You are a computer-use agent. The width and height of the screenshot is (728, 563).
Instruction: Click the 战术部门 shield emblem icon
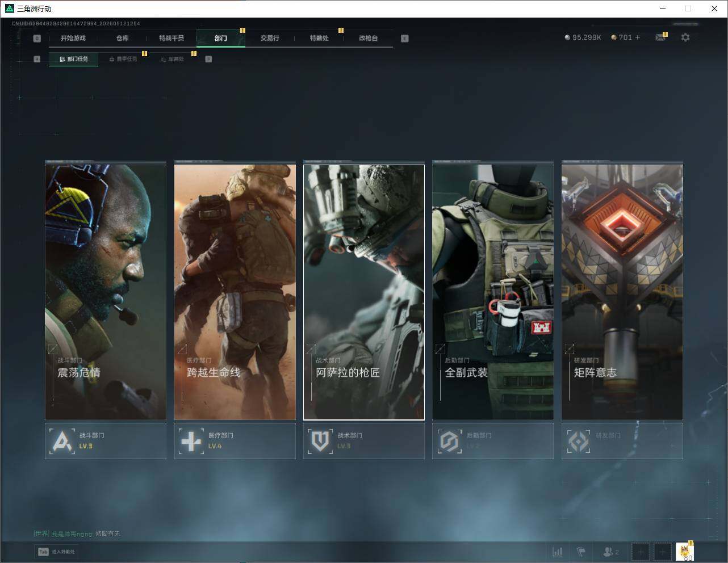coord(320,441)
